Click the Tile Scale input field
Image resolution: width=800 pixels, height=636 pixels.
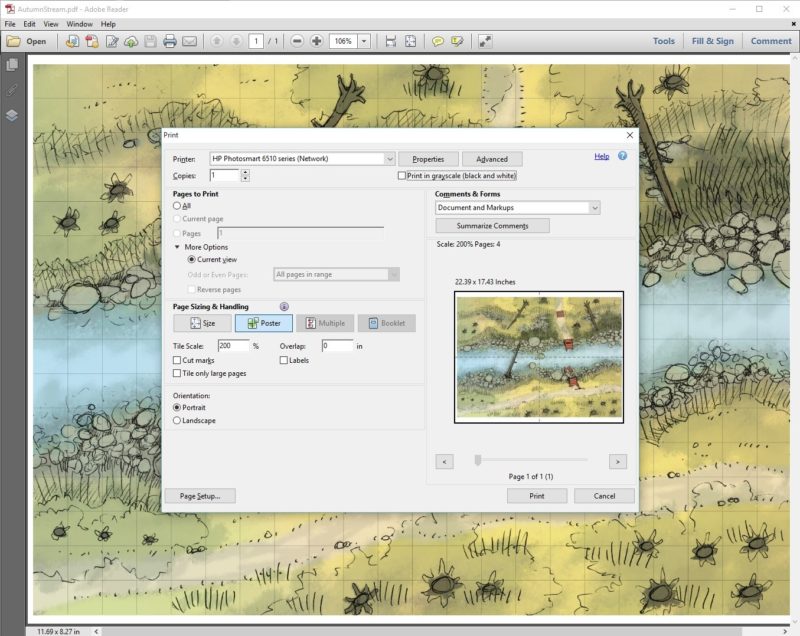click(x=234, y=346)
